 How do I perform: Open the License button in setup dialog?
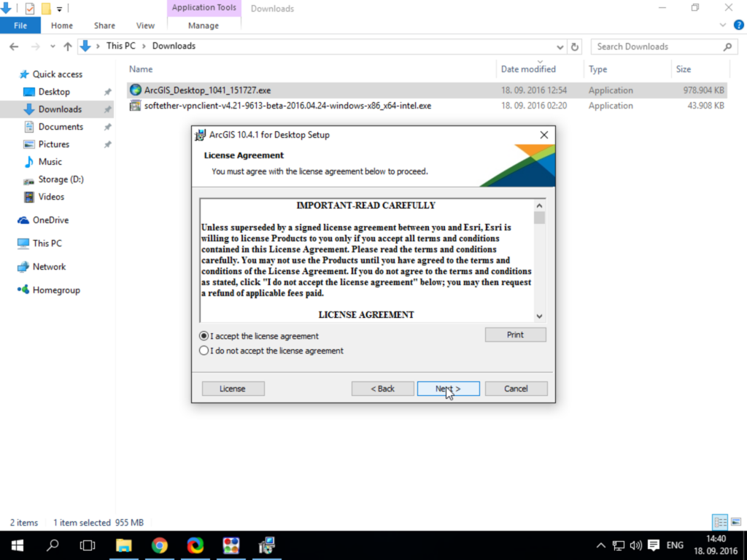coord(233,389)
